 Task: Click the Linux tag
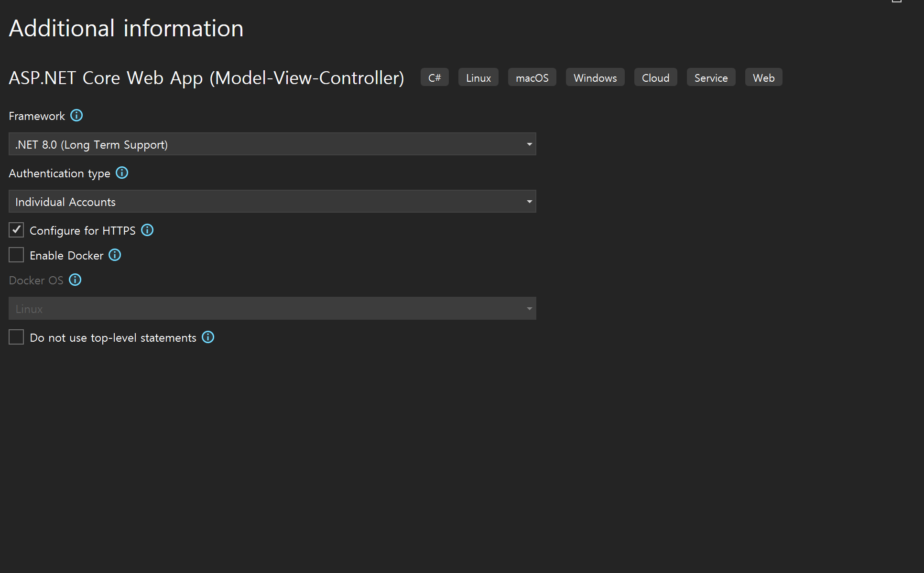pyautogui.click(x=478, y=78)
